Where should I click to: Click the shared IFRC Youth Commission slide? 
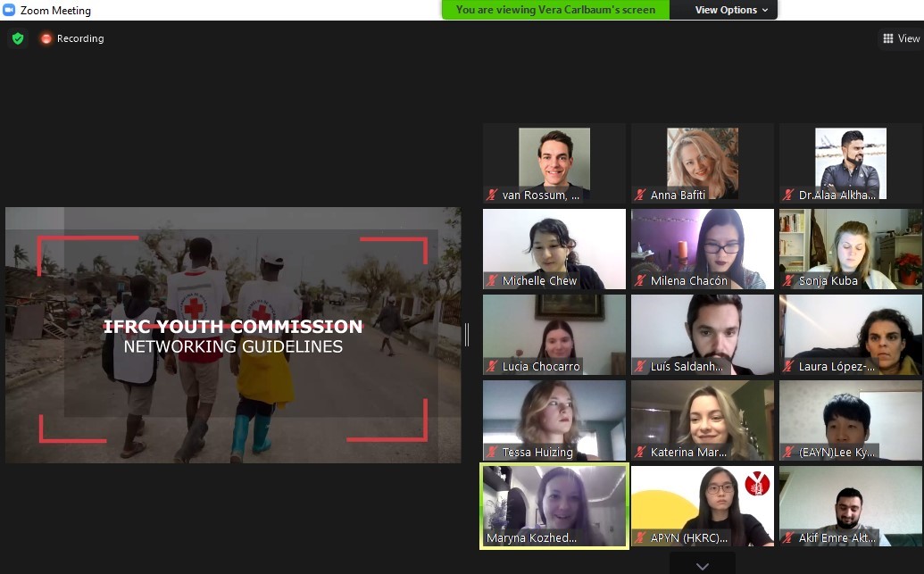point(233,335)
